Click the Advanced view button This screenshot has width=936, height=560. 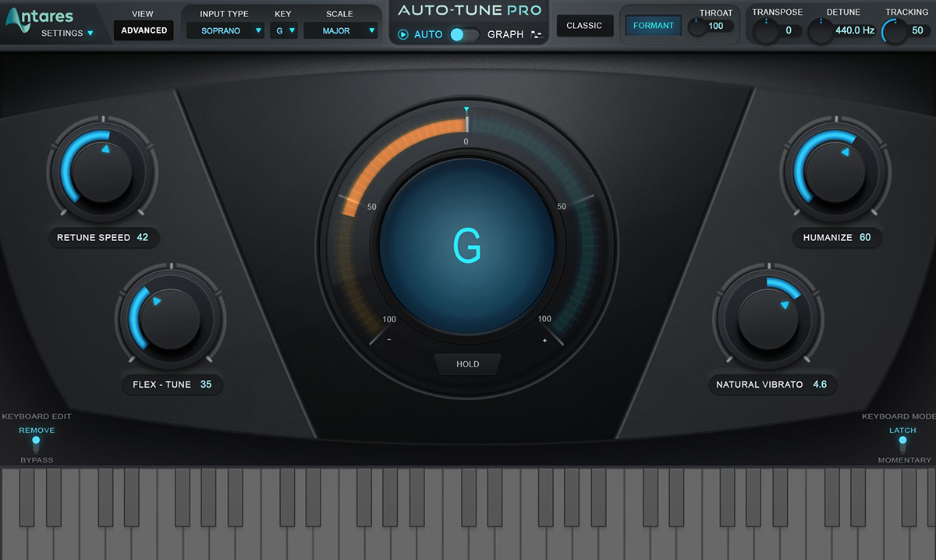144,30
